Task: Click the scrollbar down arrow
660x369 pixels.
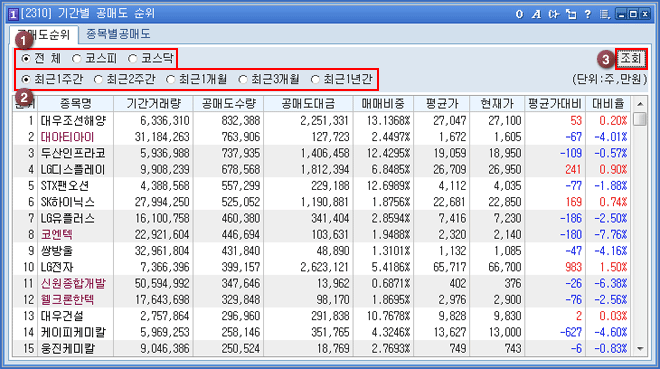Action: [x=640, y=348]
